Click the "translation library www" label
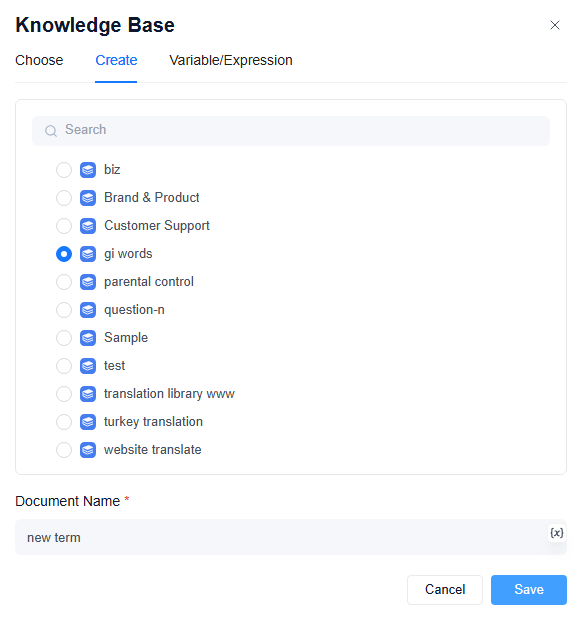This screenshot has width=582, height=620. (169, 394)
